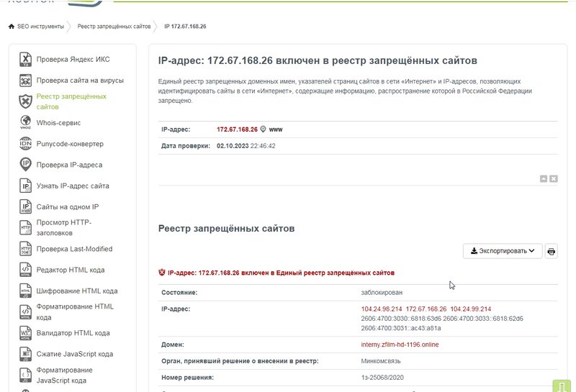576x392 pixels.
Task: Click the 'Сайты на одном IP' icon
Action: pos(25,206)
